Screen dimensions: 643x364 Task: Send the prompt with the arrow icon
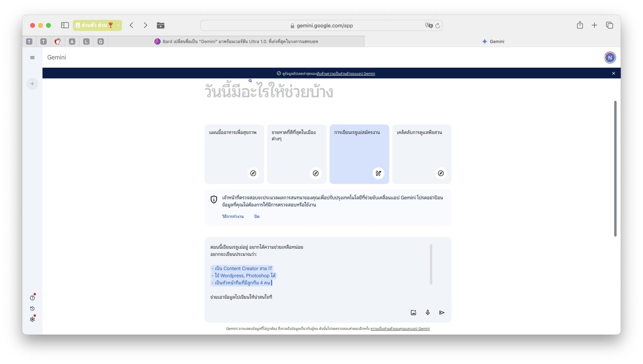pos(442,313)
